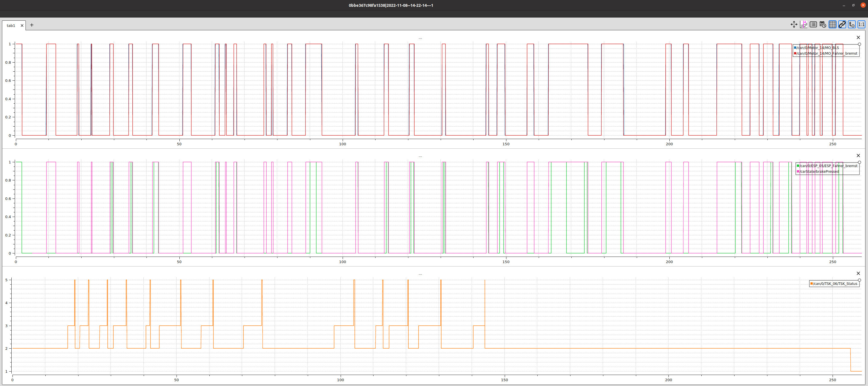
Task: Click the middle plot legend corner handle
Action: (859, 162)
